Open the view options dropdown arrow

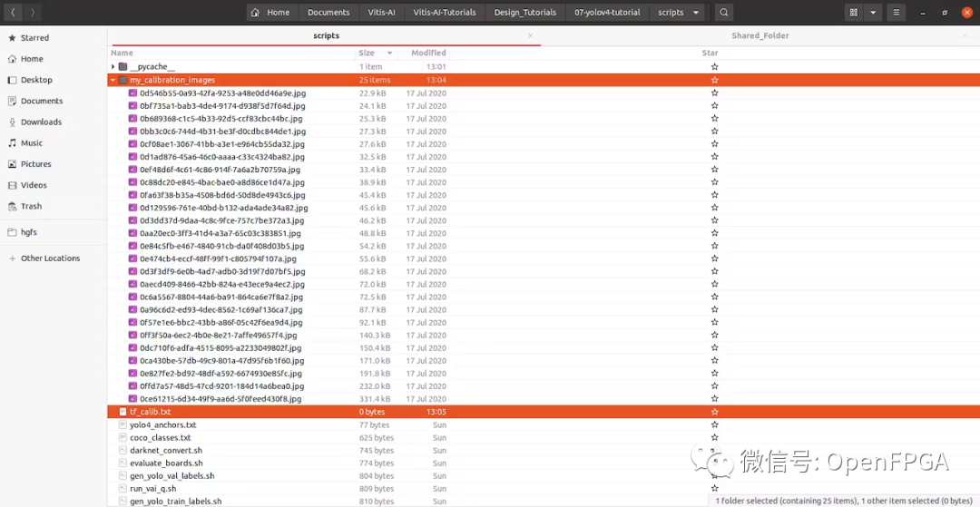pos(873,13)
